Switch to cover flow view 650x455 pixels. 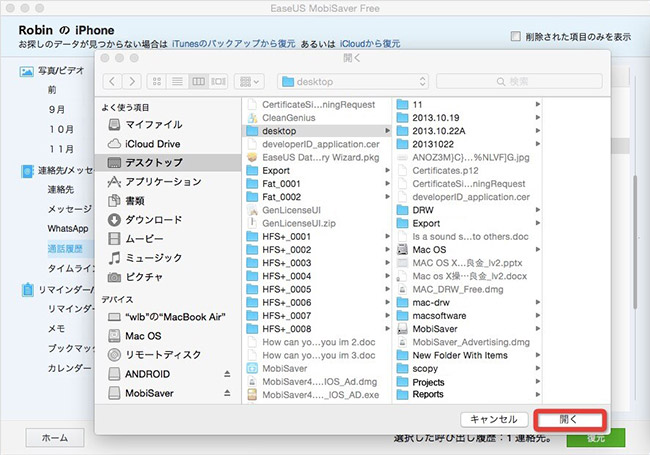pyautogui.click(x=218, y=81)
